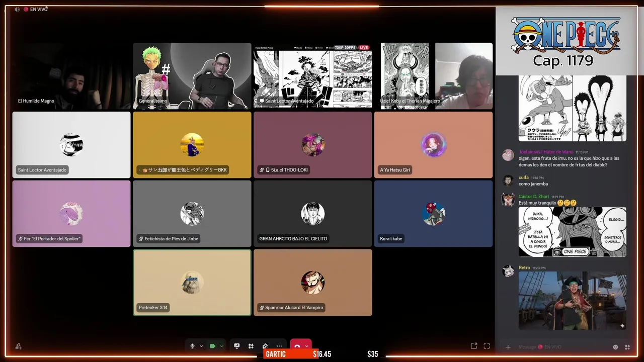Open more call options ellipsis
This screenshot has width=644, height=362.
[279, 346]
